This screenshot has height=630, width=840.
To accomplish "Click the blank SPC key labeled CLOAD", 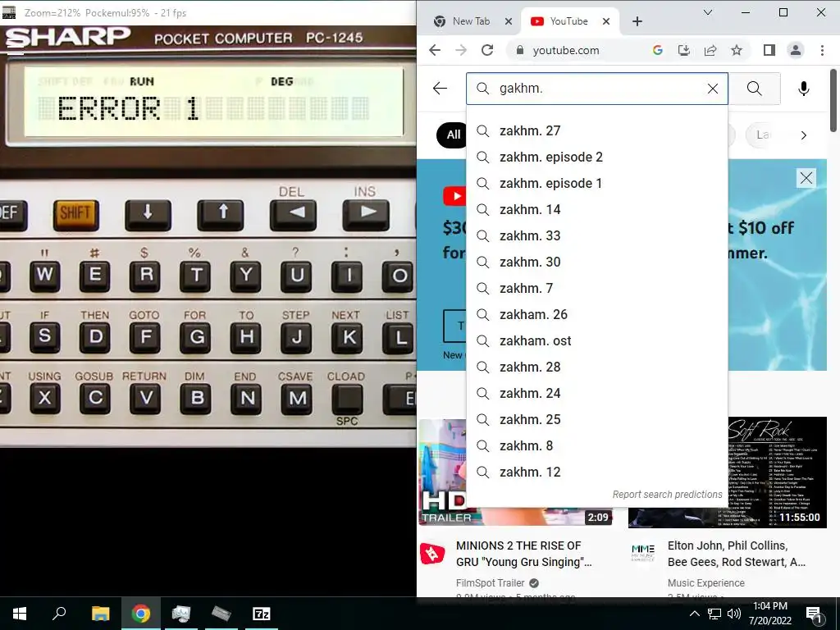I will pos(347,399).
